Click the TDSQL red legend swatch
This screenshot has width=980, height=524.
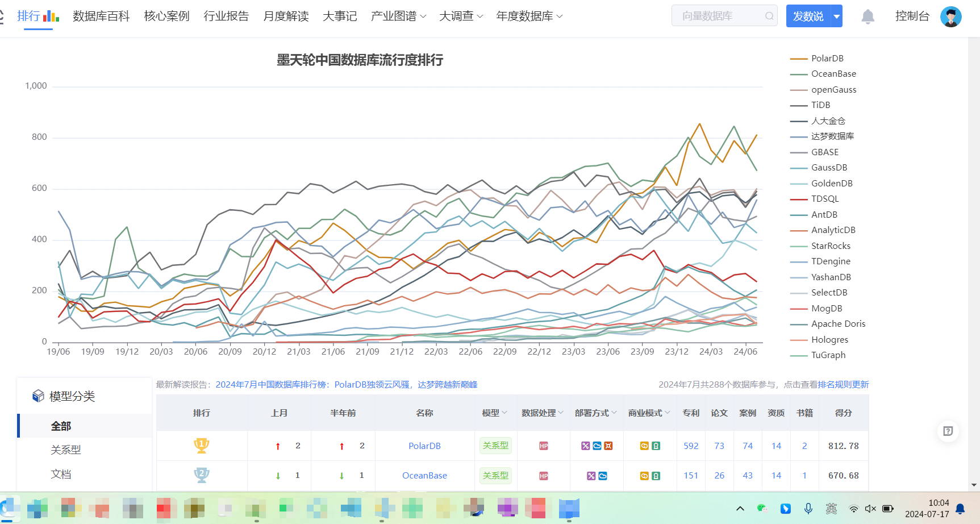pyautogui.click(x=799, y=199)
